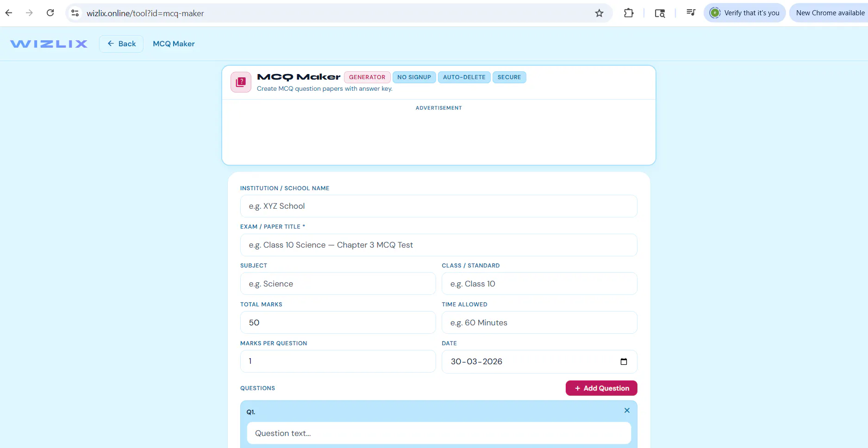Click the browser address bar URL
The width and height of the screenshot is (868, 448).
click(x=145, y=13)
